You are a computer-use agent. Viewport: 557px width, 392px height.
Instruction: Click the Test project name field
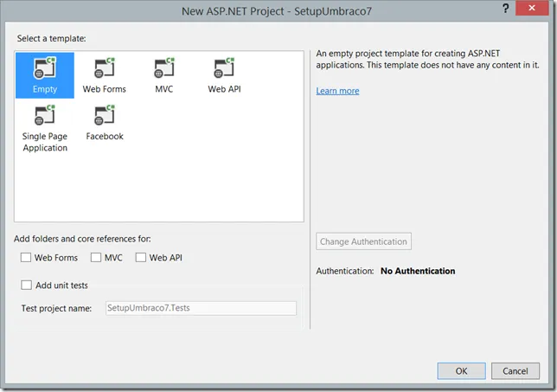tap(200, 308)
